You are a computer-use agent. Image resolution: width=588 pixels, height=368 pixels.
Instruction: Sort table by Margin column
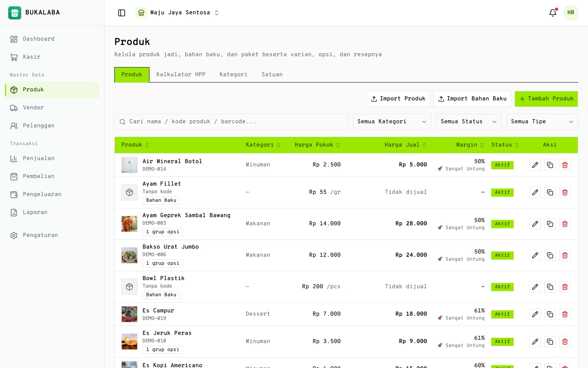pos(470,145)
